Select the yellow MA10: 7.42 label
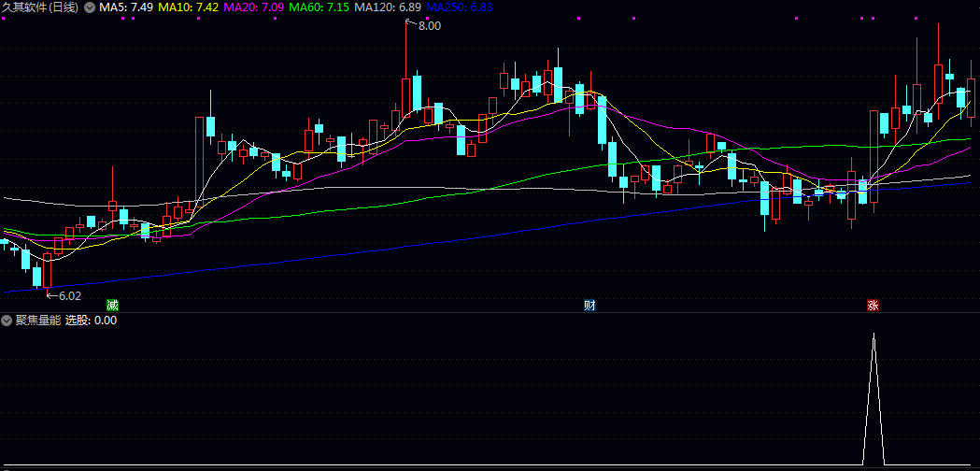The image size is (980, 471). [x=189, y=7]
